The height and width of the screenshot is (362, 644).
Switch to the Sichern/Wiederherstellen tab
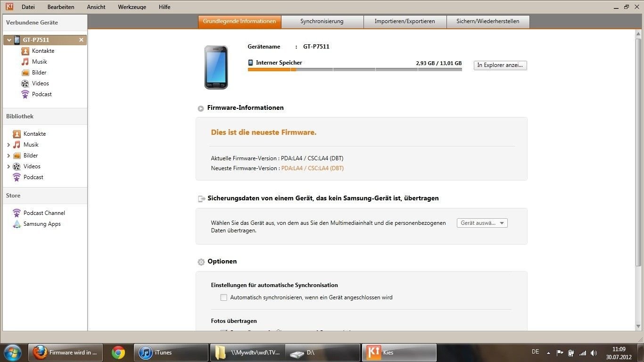488,21
